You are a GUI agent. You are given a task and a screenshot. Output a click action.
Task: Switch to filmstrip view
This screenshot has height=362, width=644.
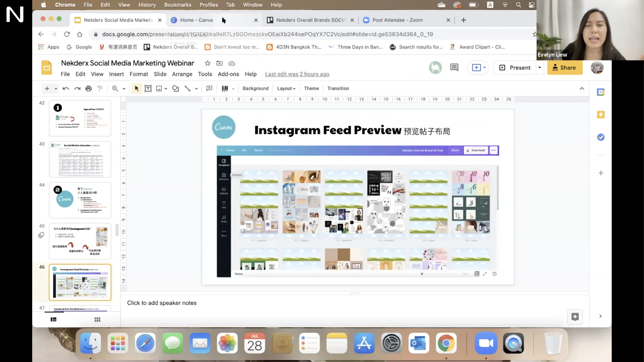(x=53, y=320)
